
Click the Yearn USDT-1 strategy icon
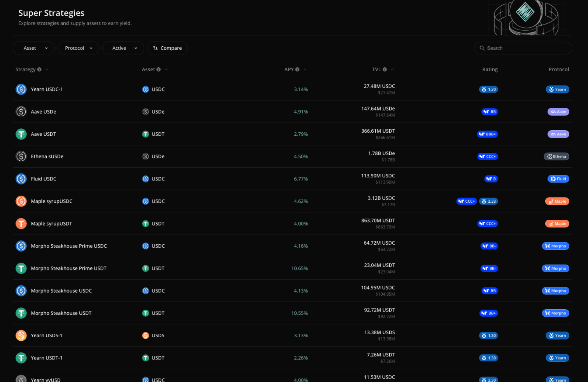21,358
